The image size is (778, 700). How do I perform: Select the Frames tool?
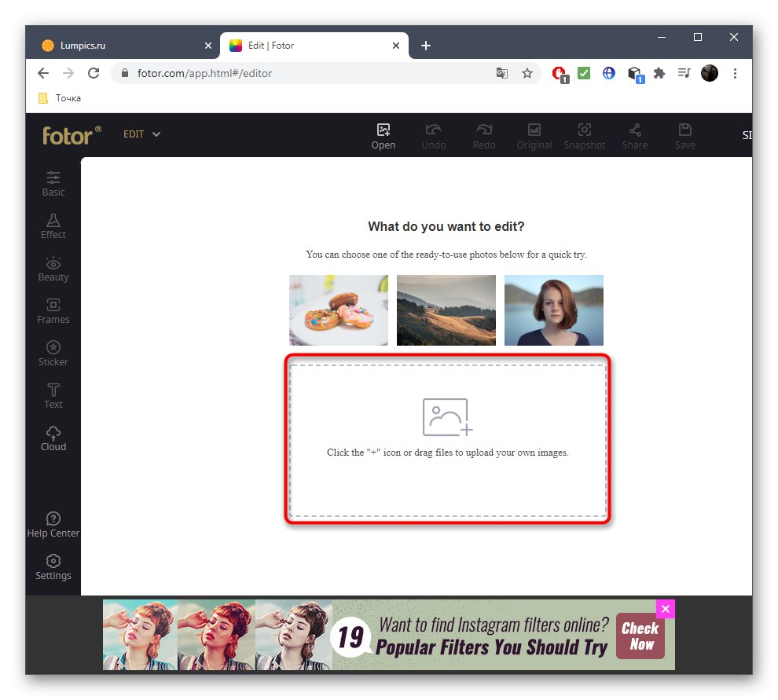pyautogui.click(x=53, y=310)
